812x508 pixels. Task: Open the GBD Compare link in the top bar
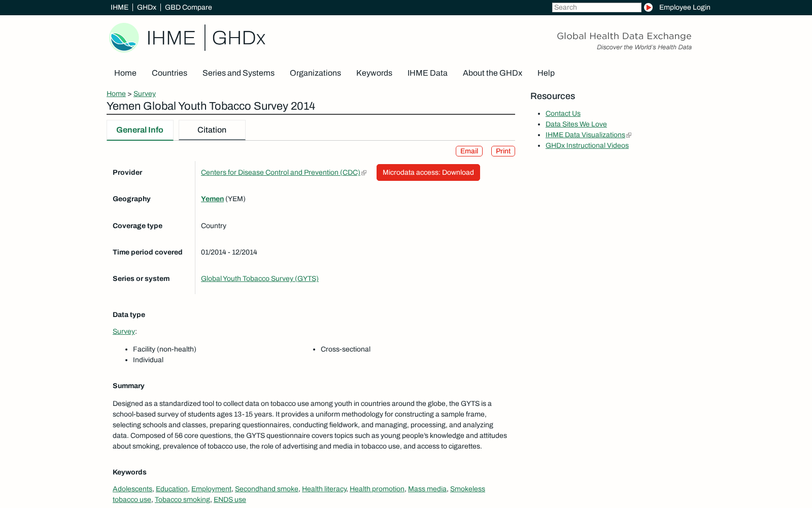[x=188, y=7]
